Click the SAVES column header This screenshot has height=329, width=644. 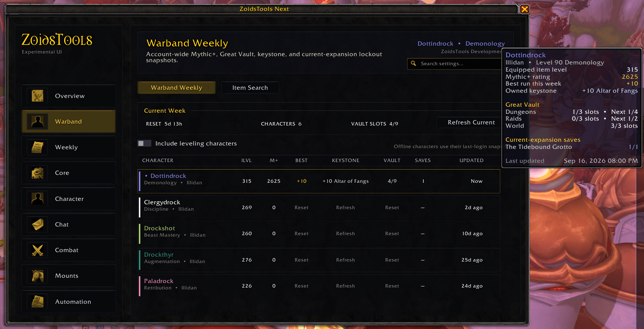pos(423,160)
